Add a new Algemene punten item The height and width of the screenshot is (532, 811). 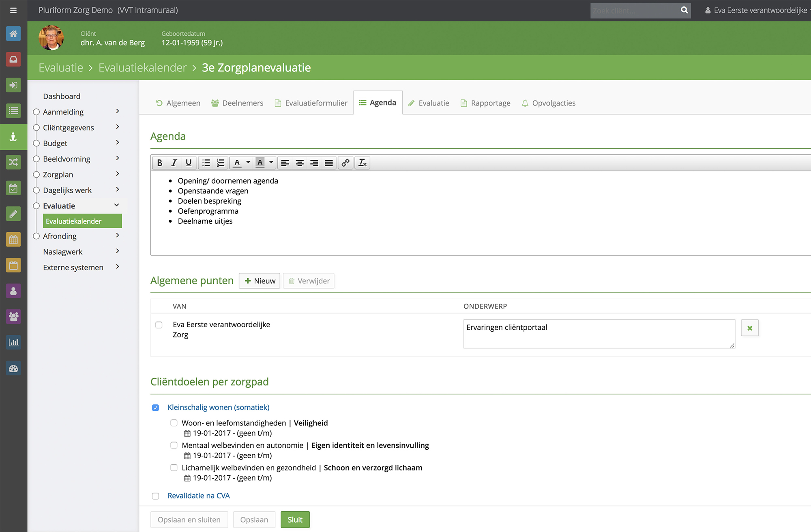pos(260,281)
